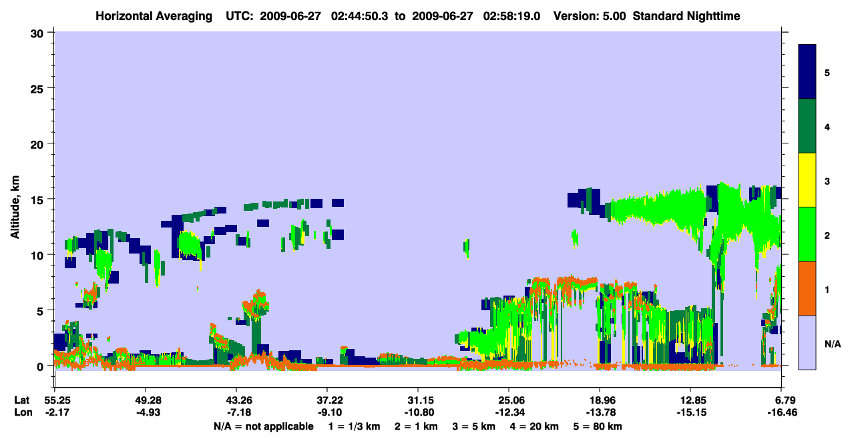Click the latitude value 6.79
Screen dimensions: 868x445
point(784,400)
